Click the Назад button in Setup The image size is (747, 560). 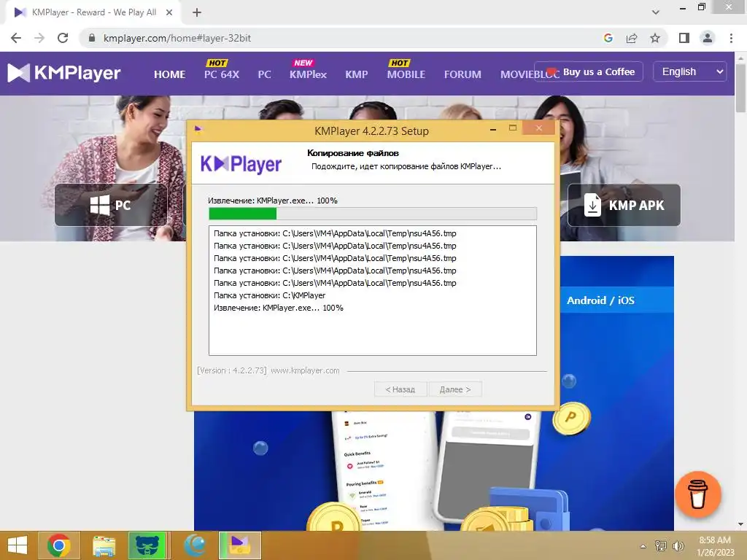(x=400, y=389)
